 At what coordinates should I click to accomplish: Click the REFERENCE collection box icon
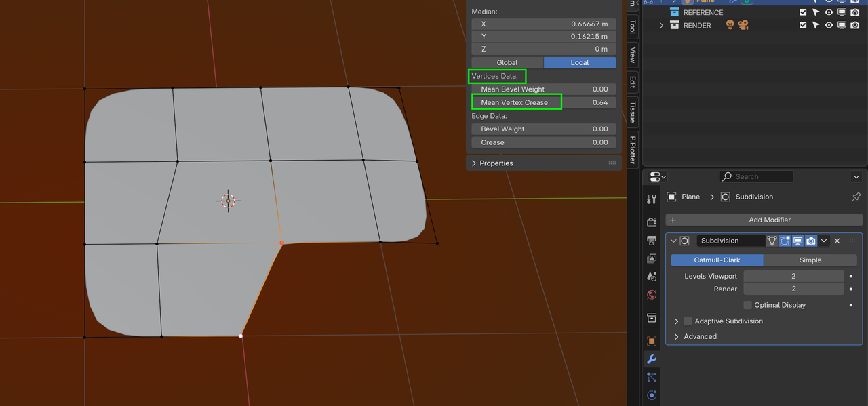pos(675,12)
